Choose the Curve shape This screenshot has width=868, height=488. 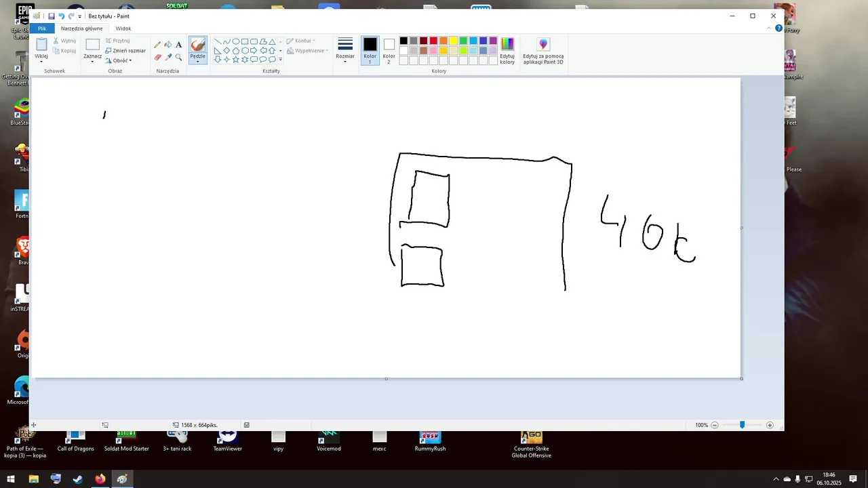226,41
